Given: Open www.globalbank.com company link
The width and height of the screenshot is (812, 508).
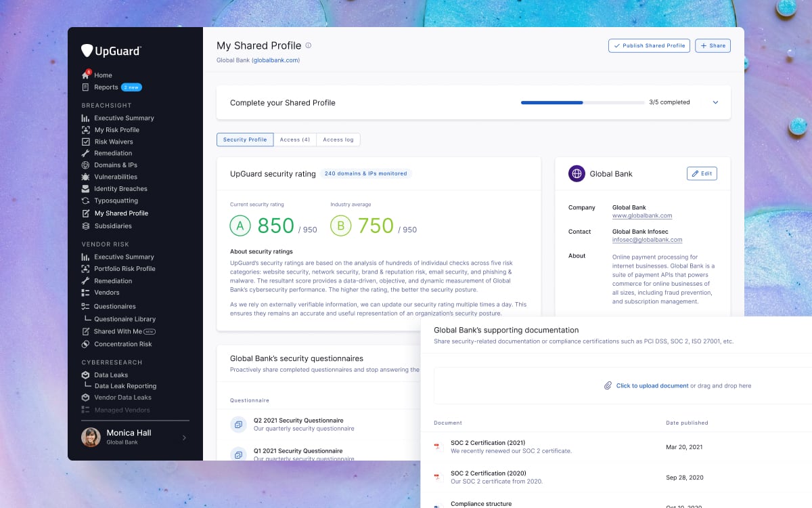Looking at the screenshot, I should tap(642, 215).
